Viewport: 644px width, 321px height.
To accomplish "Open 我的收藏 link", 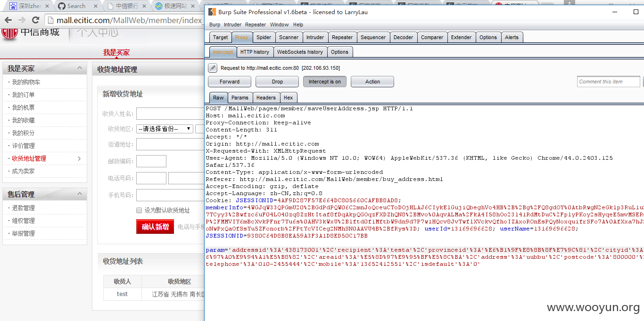I will [23, 120].
